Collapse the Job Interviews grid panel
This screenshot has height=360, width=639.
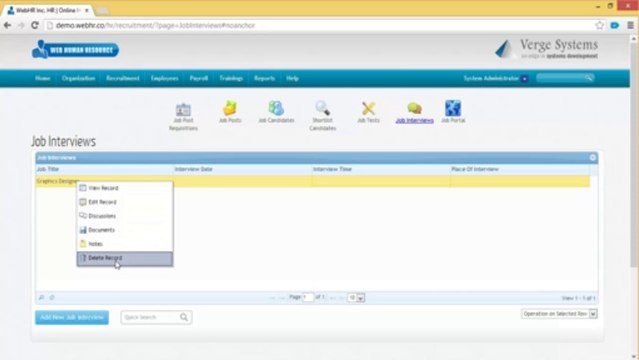coord(593,157)
